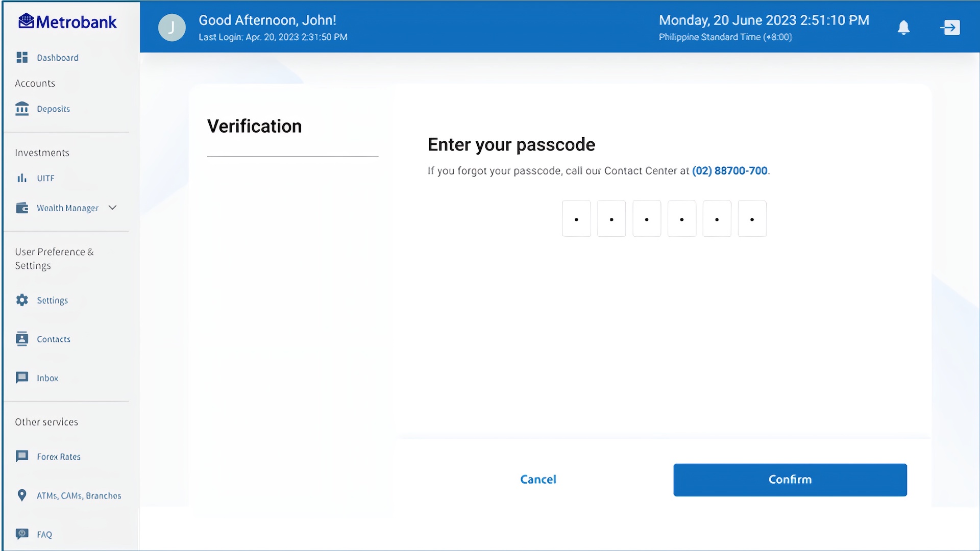Click the Dashboard grid icon
Screen dimensions: 980x551
click(22, 58)
